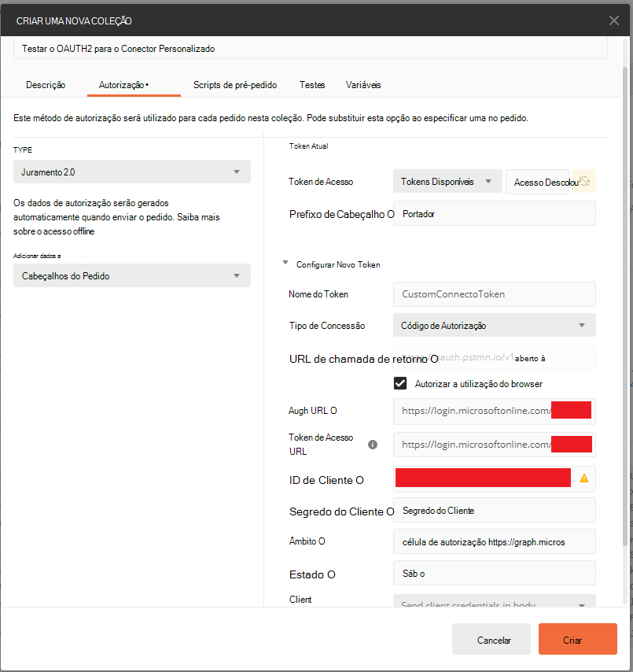Image resolution: width=633 pixels, height=672 pixels.
Task: Click the Prefixo de Cabeçalho field containing Portador
Action: (495, 213)
